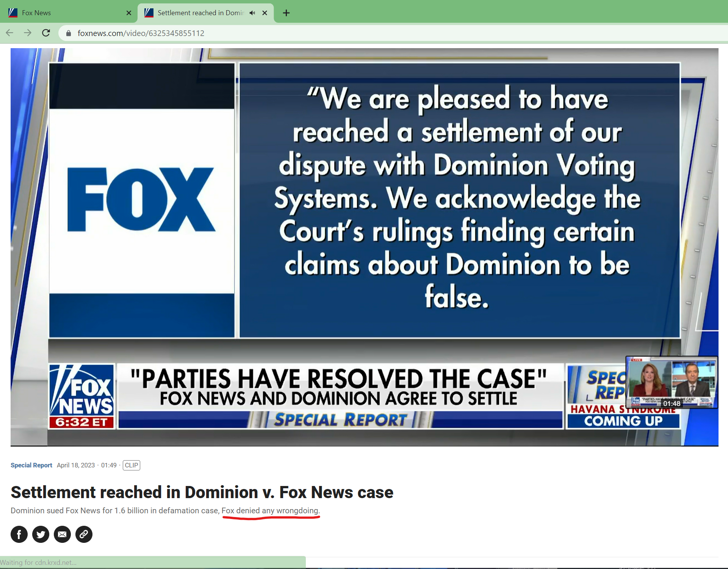Close the Fox News tab

pos(129,13)
